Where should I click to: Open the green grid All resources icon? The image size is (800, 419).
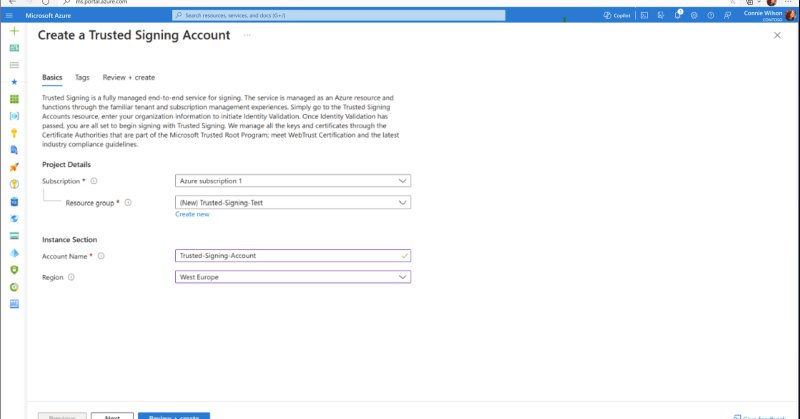(14, 99)
